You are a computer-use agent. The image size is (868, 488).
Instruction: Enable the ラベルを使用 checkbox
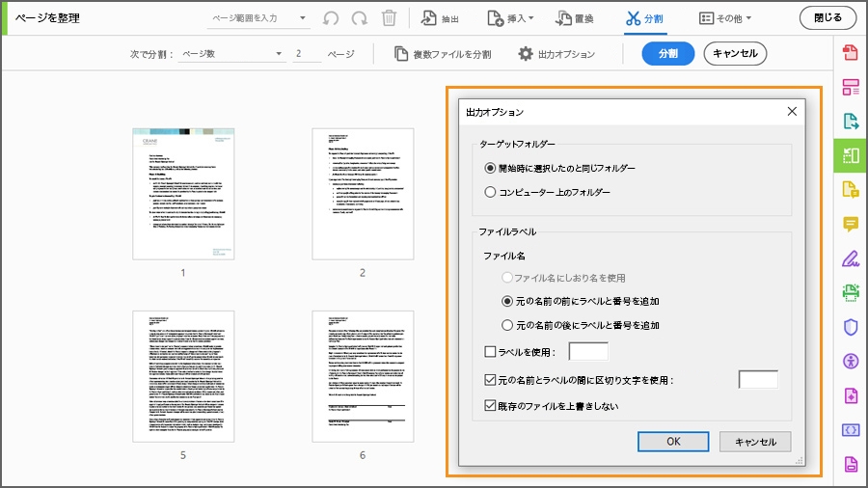pos(490,351)
